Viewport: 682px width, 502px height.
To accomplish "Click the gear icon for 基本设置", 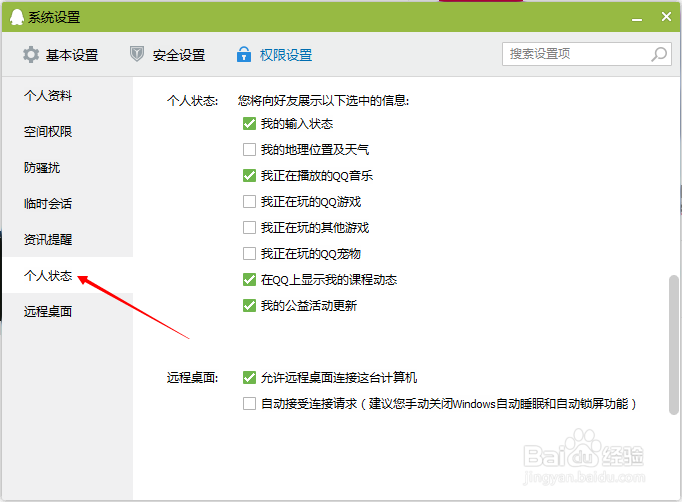I will coord(31,55).
